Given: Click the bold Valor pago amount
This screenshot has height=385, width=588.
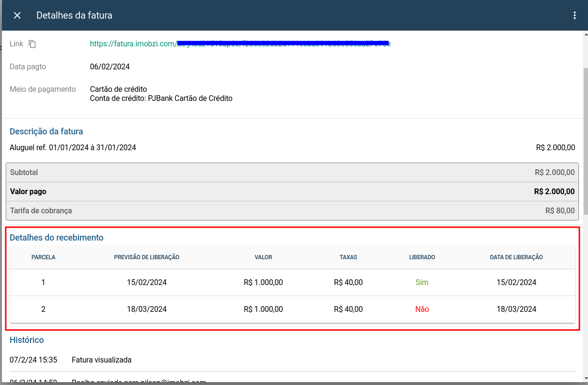Looking at the screenshot, I should tap(555, 191).
